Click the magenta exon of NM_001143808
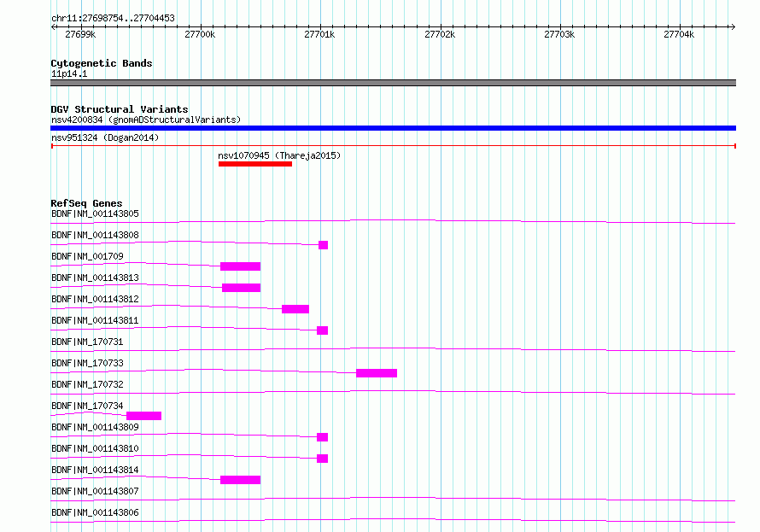Viewport: 760px width, 532px height. [x=324, y=245]
